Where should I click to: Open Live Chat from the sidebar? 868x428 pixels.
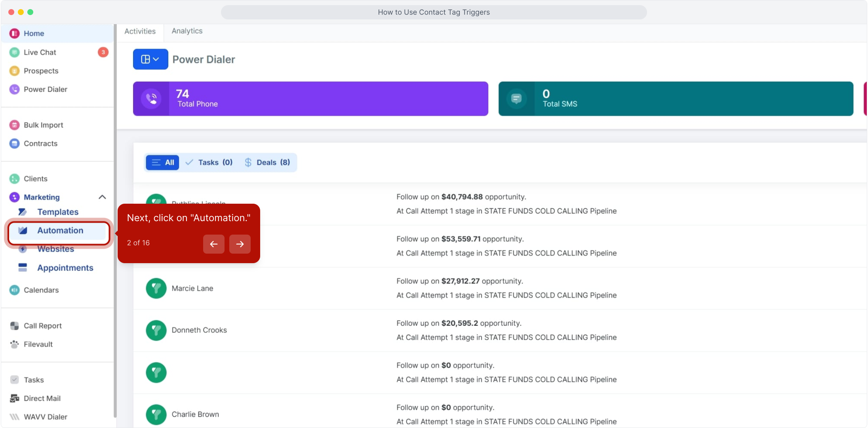(x=40, y=52)
